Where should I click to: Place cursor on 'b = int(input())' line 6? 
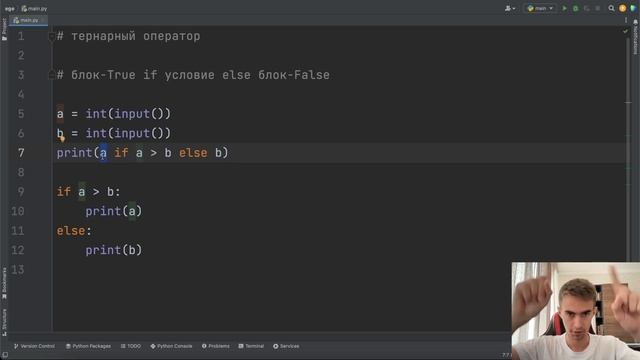click(x=113, y=133)
